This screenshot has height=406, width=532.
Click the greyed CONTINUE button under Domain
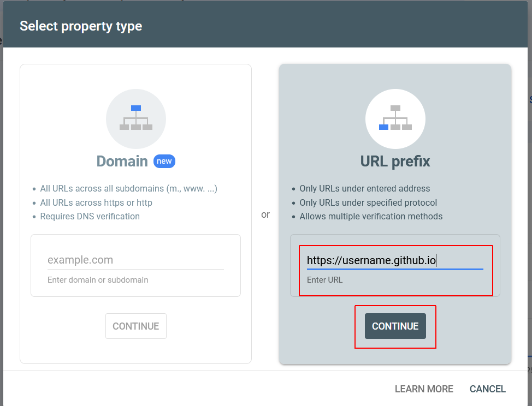[x=135, y=326]
